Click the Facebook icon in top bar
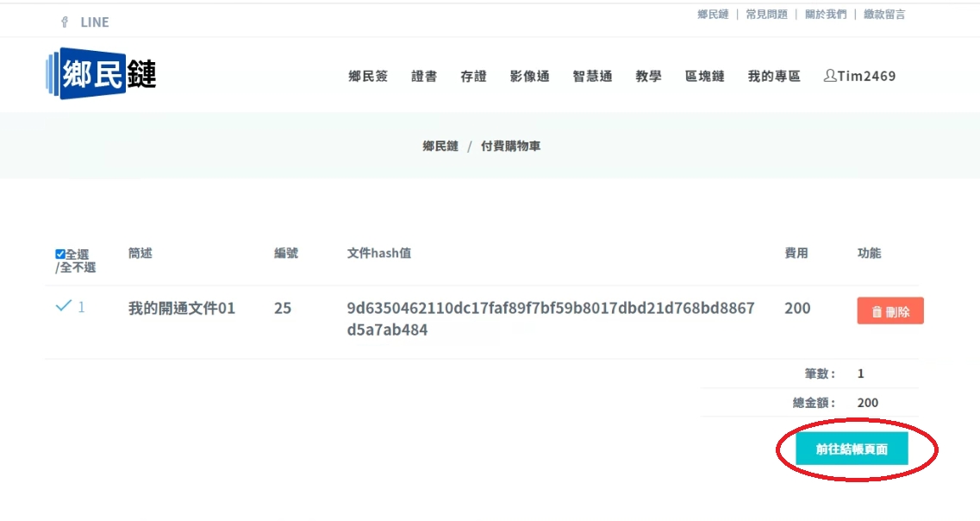The image size is (980, 521). [64, 22]
